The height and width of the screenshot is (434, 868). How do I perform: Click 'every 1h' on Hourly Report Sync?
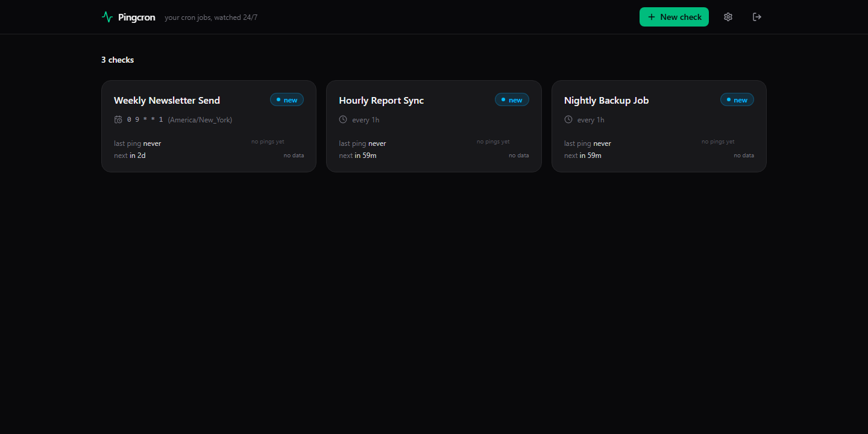366,120
